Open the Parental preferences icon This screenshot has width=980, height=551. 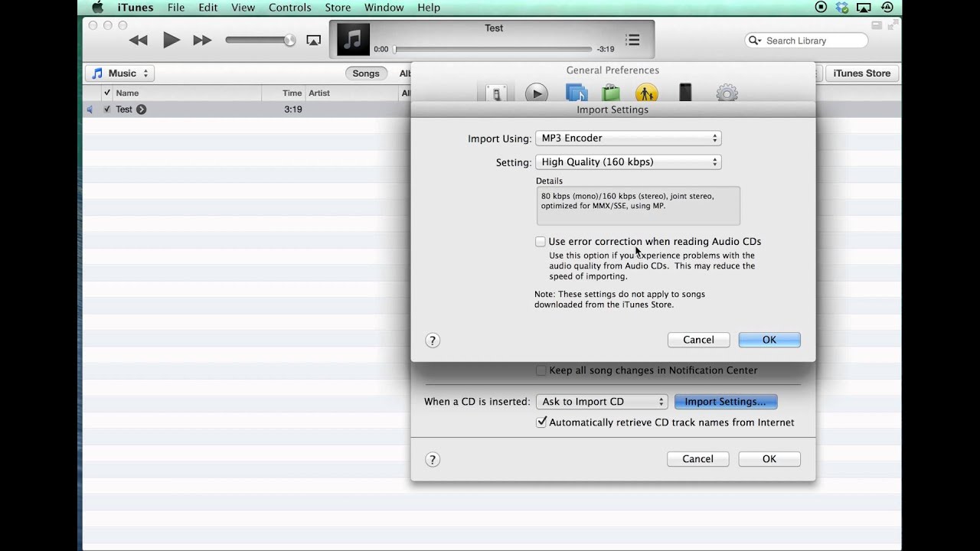coord(646,93)
